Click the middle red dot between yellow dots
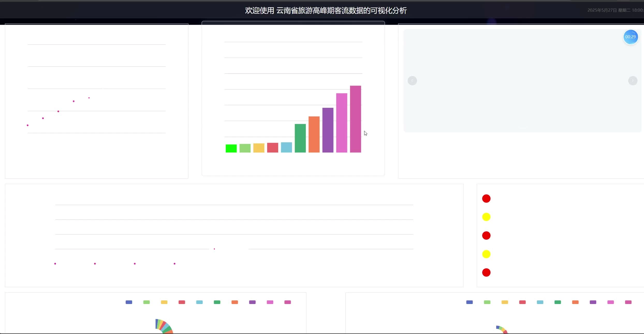The height and width of the screenshot is (334, 644). (486, 236)
